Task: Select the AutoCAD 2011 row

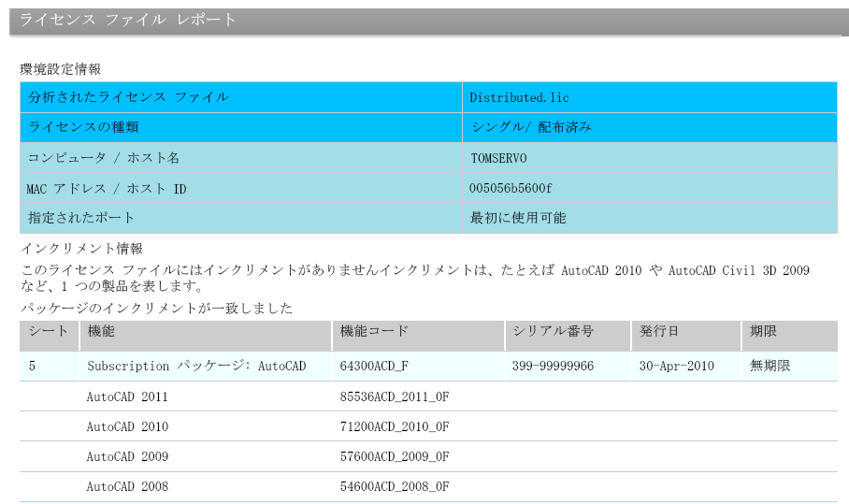Action: click(429, 396)
